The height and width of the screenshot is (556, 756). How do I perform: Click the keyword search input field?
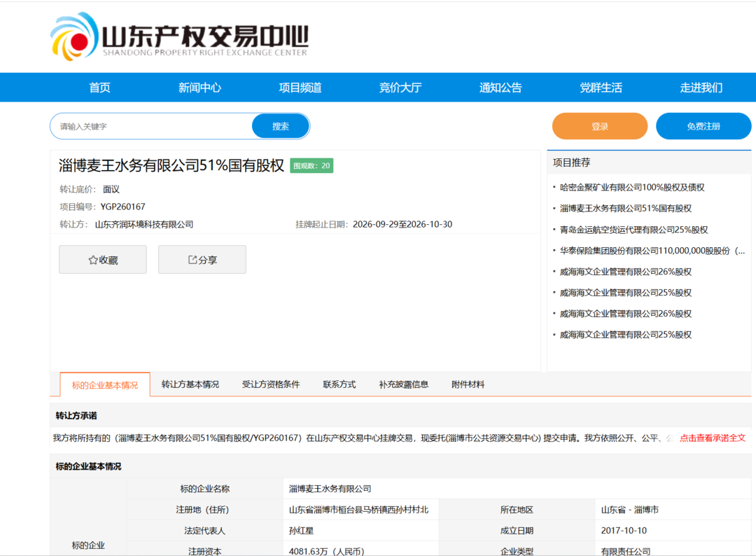(151, 126)
